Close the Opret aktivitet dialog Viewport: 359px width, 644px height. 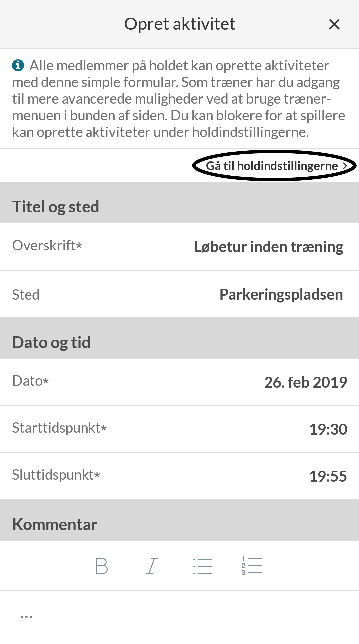(x=334, y=24)
